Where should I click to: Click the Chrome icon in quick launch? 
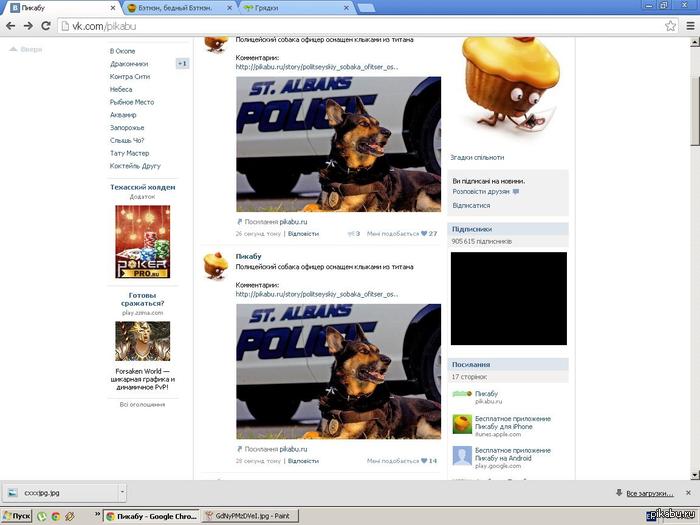coord(56,516)
